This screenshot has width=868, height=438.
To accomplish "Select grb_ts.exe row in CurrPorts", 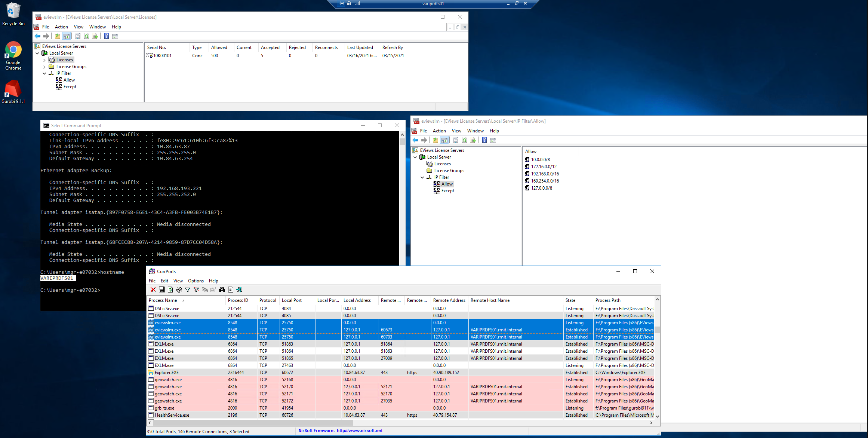I will [x=401, y=408].
